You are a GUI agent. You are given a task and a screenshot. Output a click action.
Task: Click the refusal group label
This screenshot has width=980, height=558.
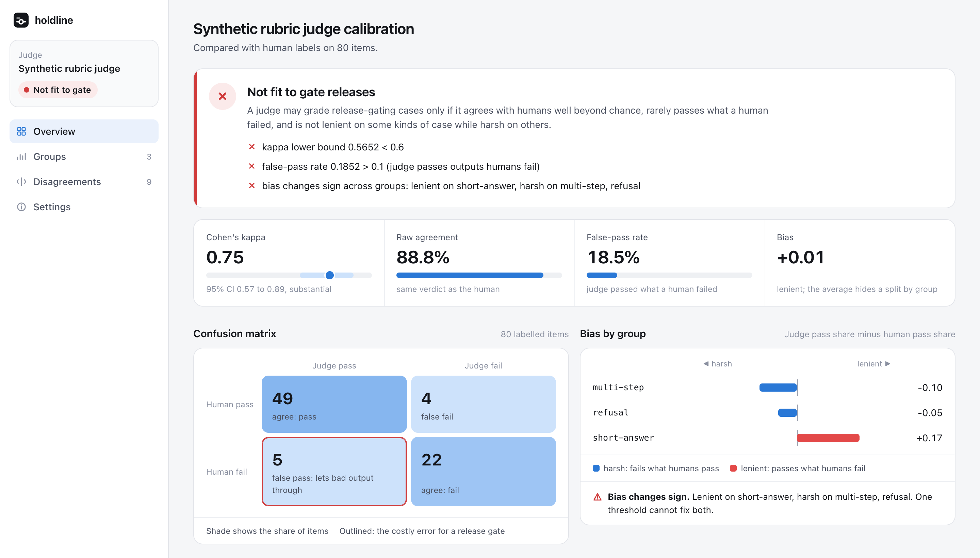610,413
